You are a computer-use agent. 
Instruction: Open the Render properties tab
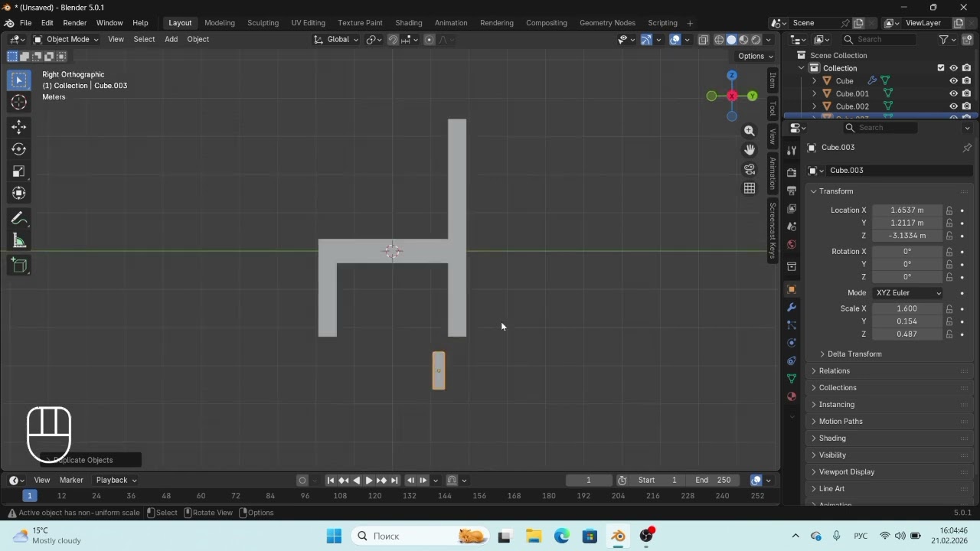[x=792, y=172]
